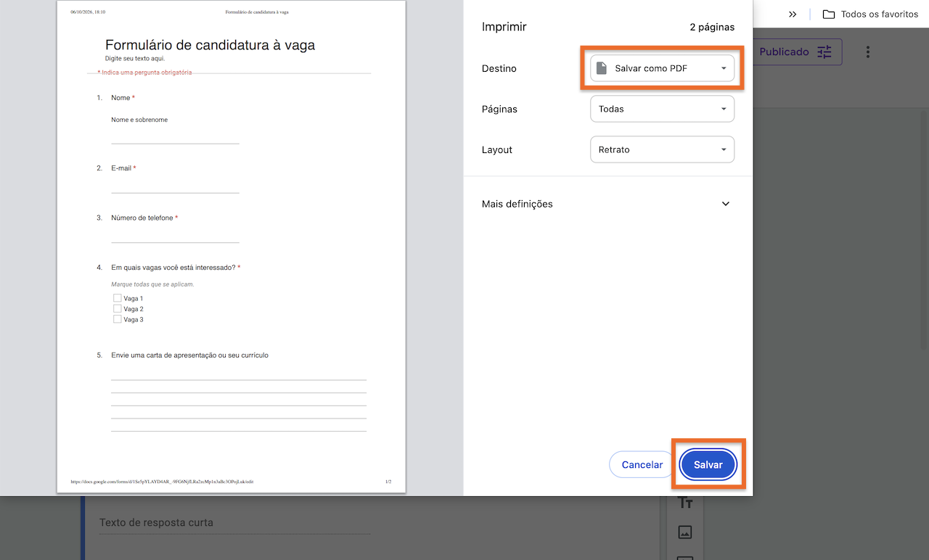
Task: Click the Texto de resposta curta field
Action: (x=234, y=523)
